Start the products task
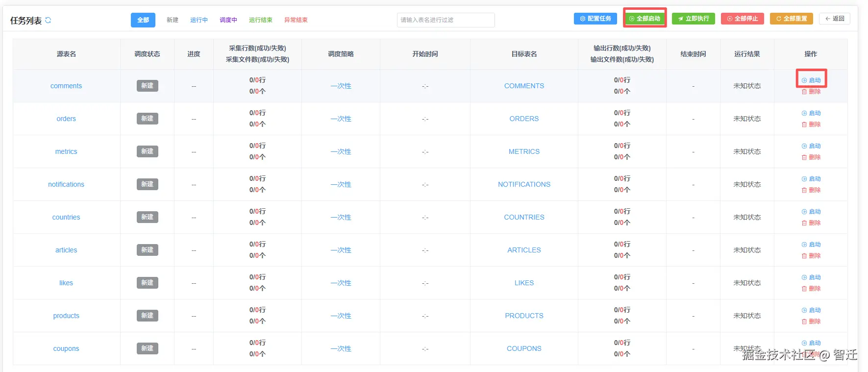The image size is (868, 372). pyautogui.click(x=811, y=310)
